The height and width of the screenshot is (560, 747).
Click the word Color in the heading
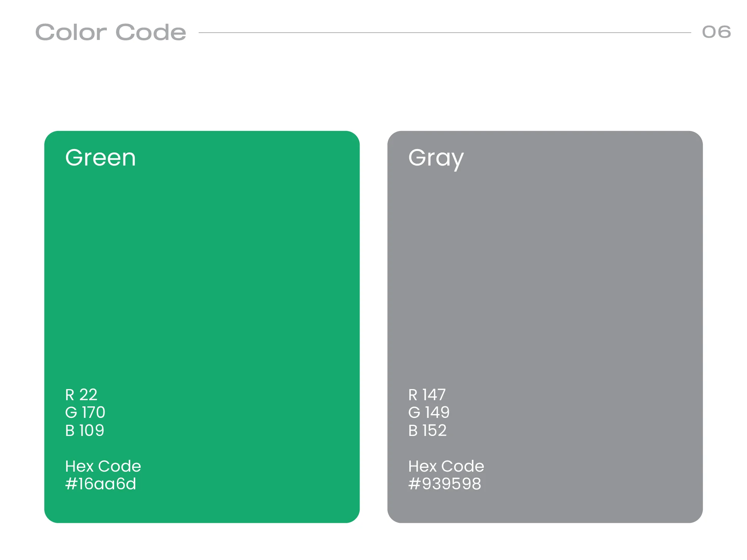tap(71, 32)
